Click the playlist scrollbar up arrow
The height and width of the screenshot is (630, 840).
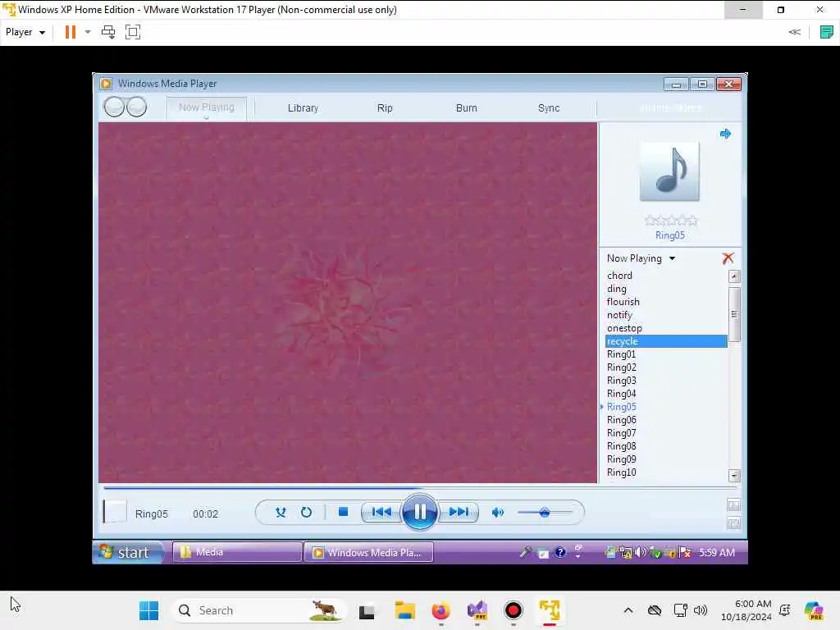[x=734, y=276]
